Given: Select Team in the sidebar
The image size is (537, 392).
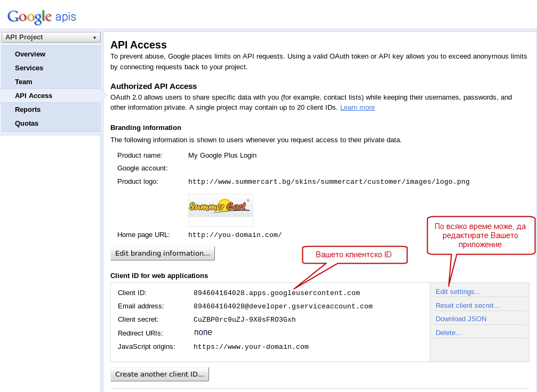Looking at the screenshot, I should [x=23, y=82].
